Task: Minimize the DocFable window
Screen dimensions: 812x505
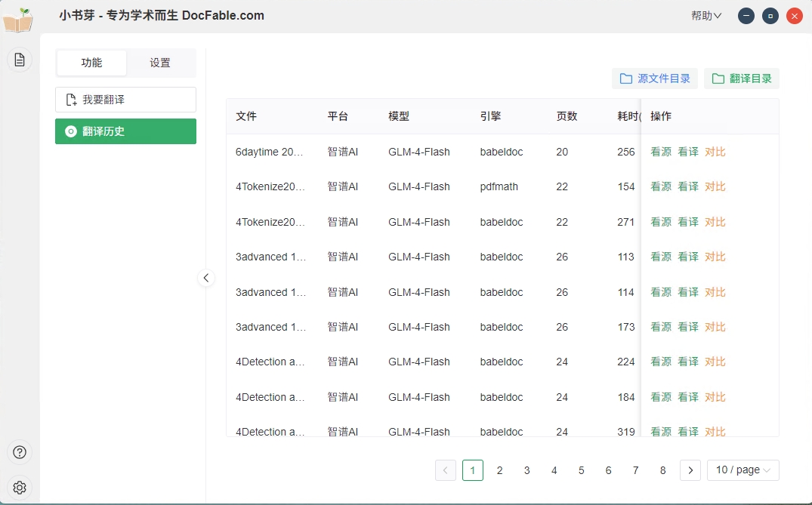Action: click(x=746, y=16)
